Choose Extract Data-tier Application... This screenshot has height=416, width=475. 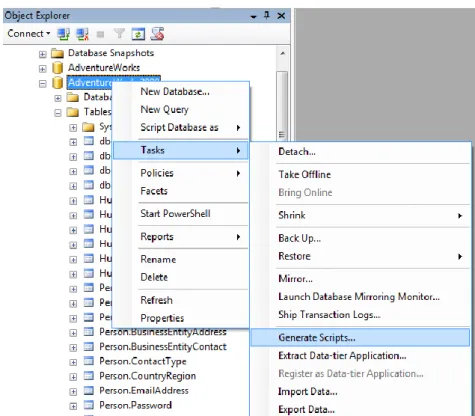tap(360, 356)
